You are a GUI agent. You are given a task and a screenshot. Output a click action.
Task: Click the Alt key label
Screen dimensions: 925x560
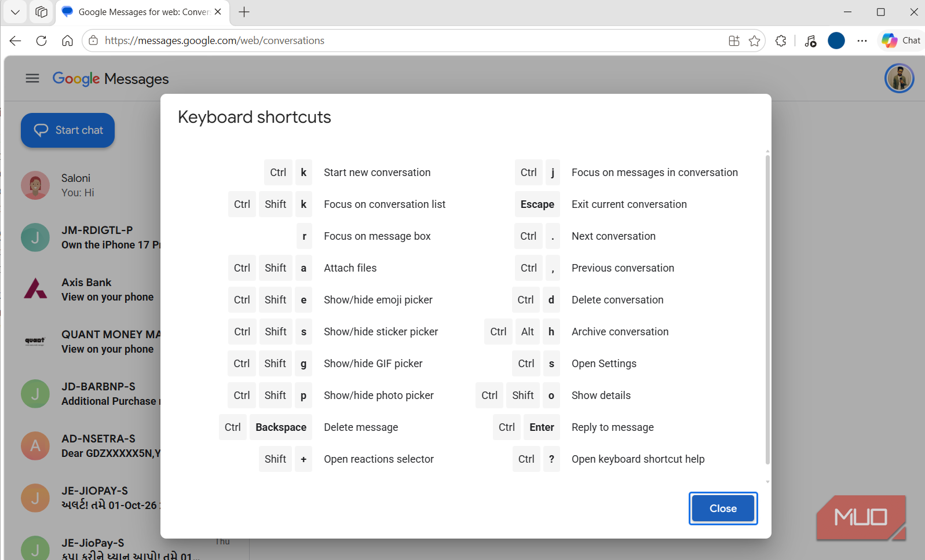(x=528, y=332)
